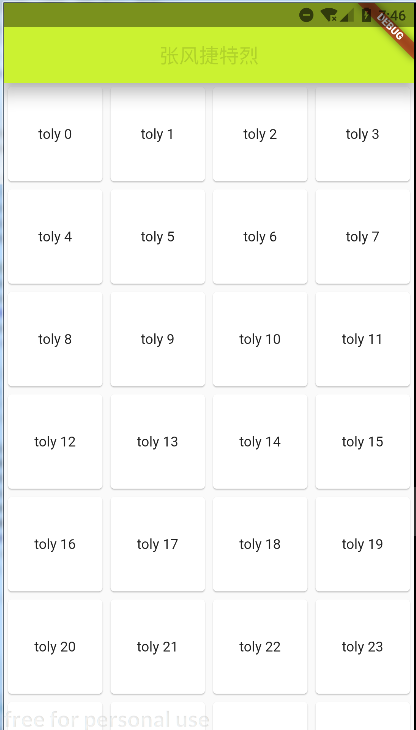
Task: Click the clock showing 7:46
Action: point(392,15)
